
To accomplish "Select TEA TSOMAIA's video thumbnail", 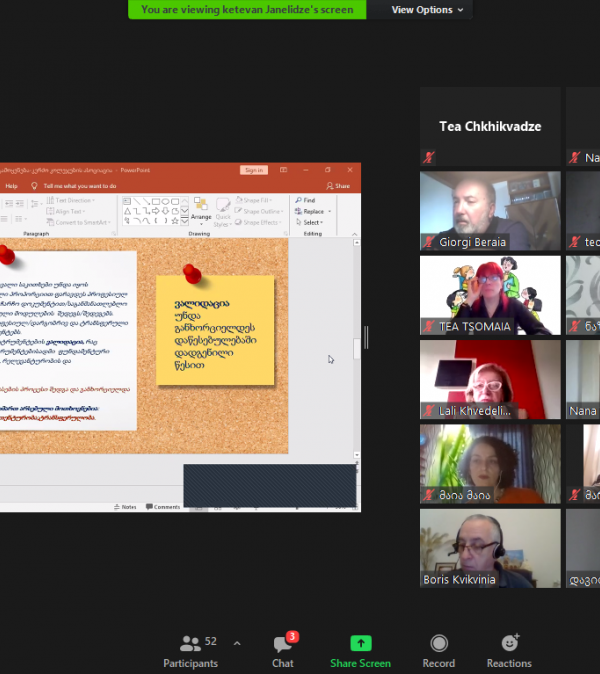I will click(490, 295).
